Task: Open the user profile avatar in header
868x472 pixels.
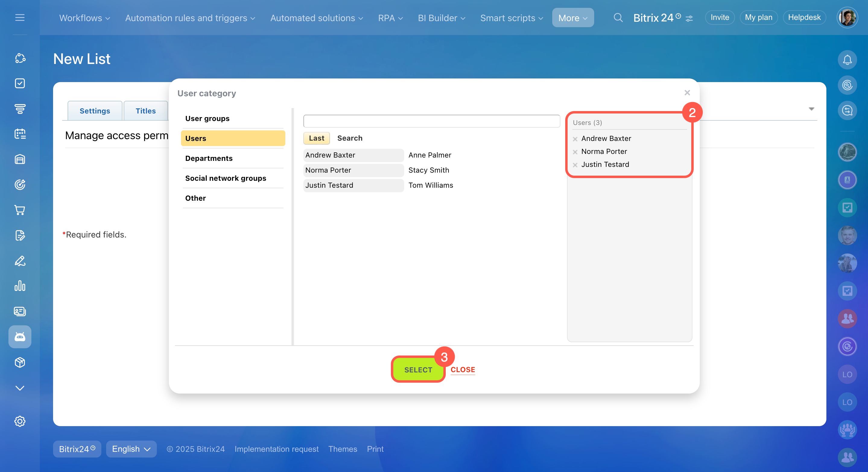Action: [x=847, y=18]
